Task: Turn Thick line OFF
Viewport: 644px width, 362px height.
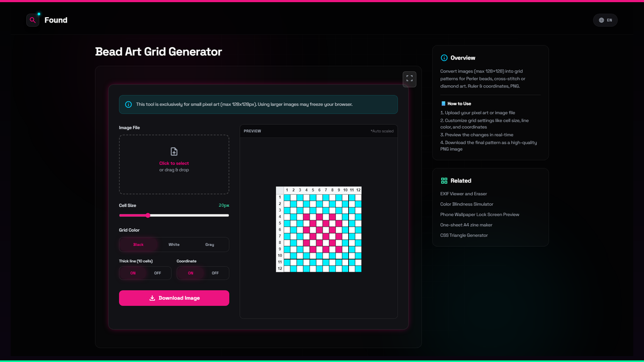Action: 157,273
